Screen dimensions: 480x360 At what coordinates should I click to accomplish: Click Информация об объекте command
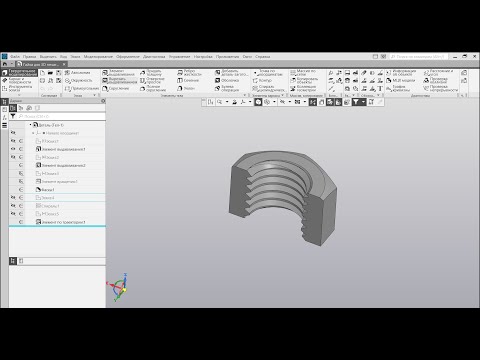point(401,73)
